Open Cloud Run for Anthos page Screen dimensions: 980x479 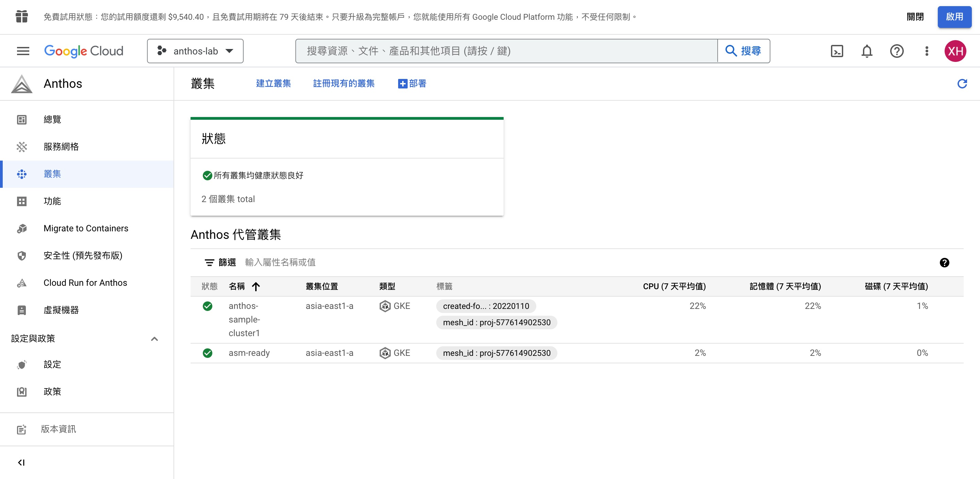85,283
